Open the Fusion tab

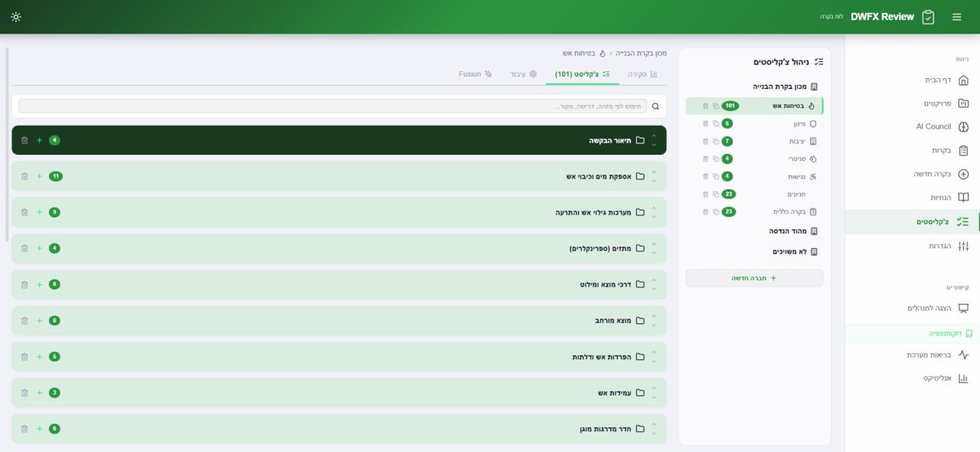475,74
